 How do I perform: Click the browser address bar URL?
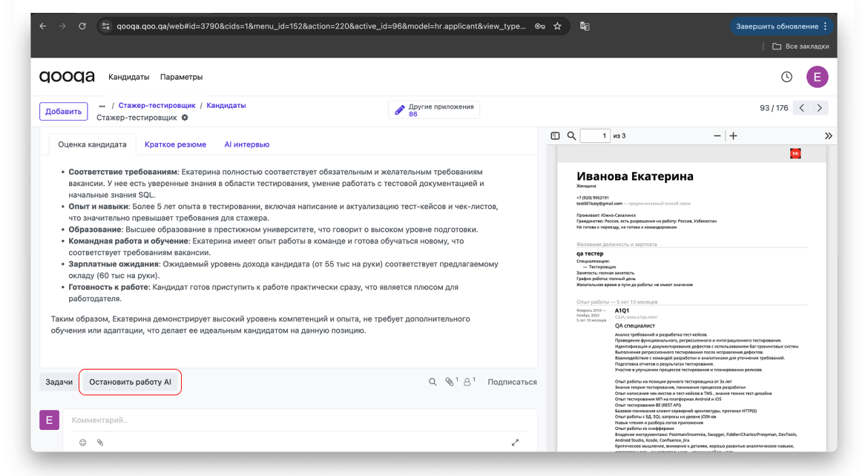click(x=321, y=26)
